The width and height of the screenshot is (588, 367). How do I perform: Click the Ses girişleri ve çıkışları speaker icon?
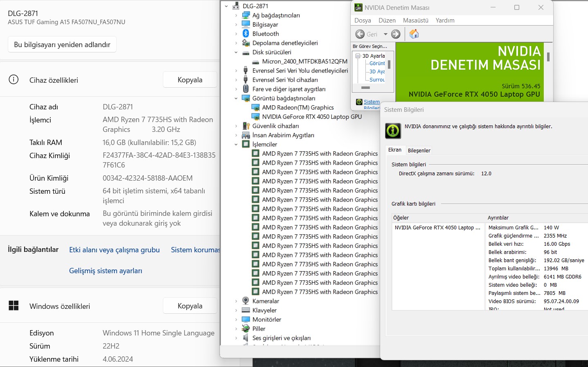coord(246,338)
